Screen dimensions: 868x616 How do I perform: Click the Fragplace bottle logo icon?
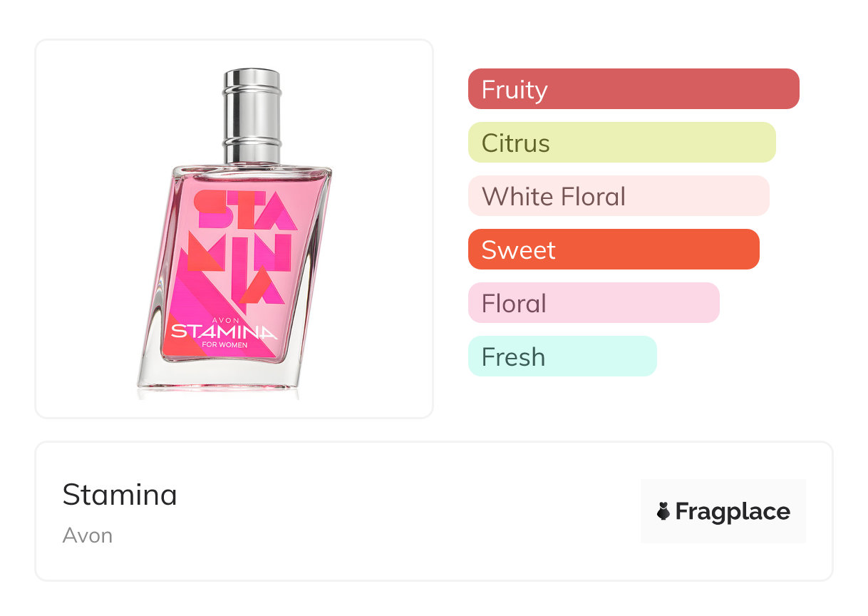pyautogui.click(x=663, y=511)
